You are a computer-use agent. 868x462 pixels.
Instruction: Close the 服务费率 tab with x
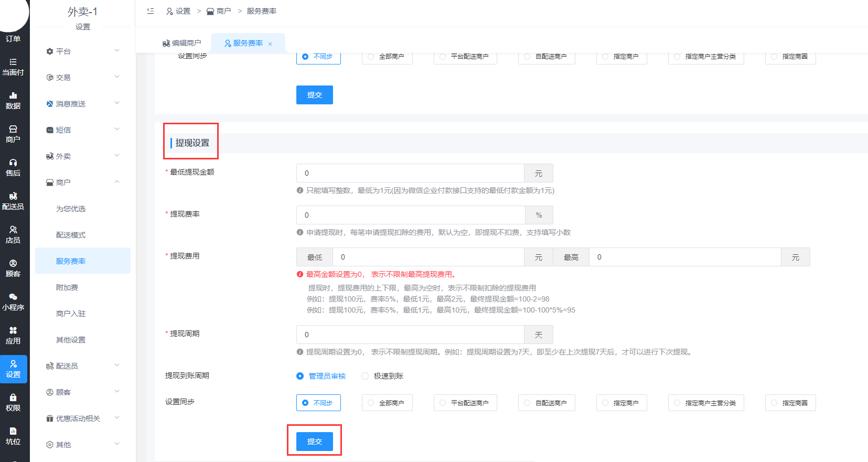pos(270,44)
